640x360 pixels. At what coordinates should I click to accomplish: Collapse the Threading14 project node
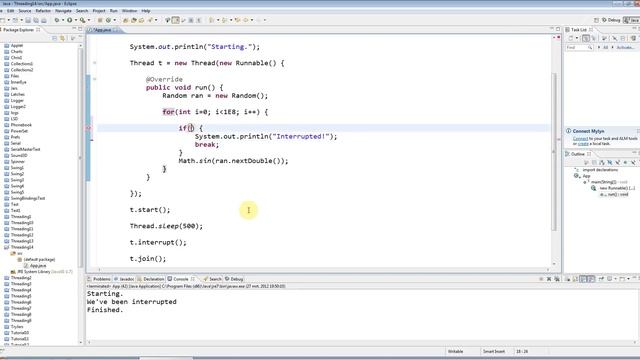point(6,247)
